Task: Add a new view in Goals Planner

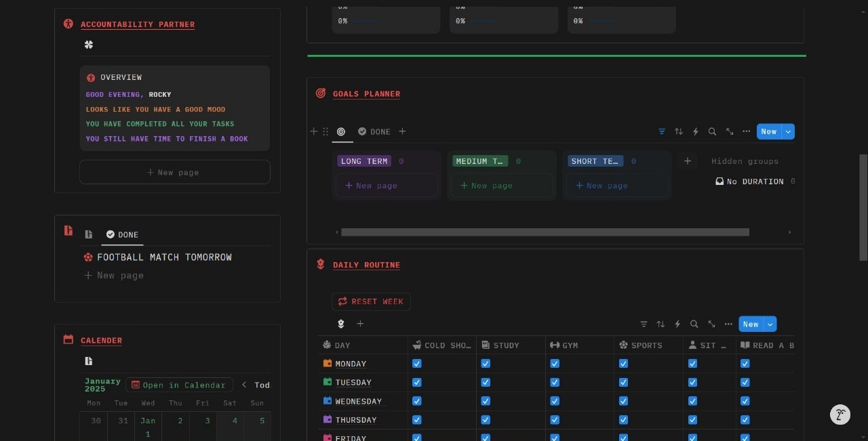Action: (x=402, y=131)
